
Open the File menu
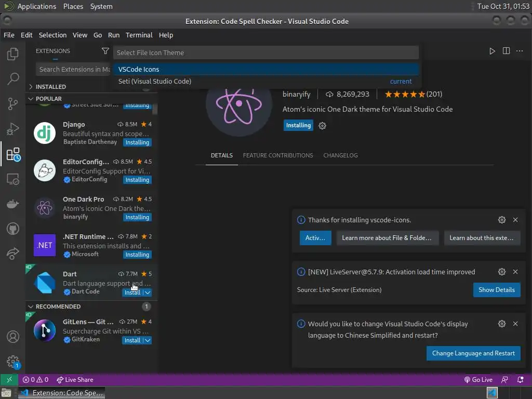[x=9, y=35]
